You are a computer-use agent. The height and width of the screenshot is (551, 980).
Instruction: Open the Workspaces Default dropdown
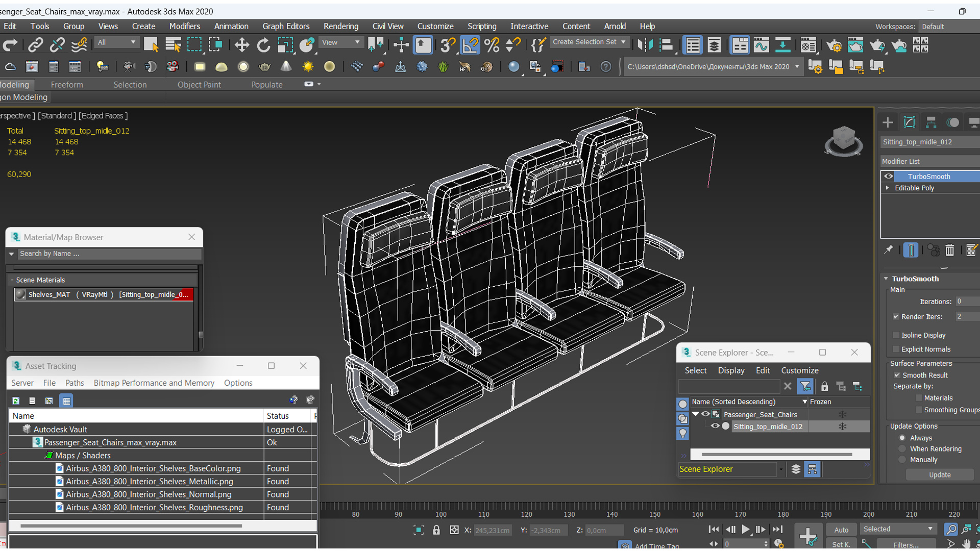pyautogui.click(x=949, y=27)
